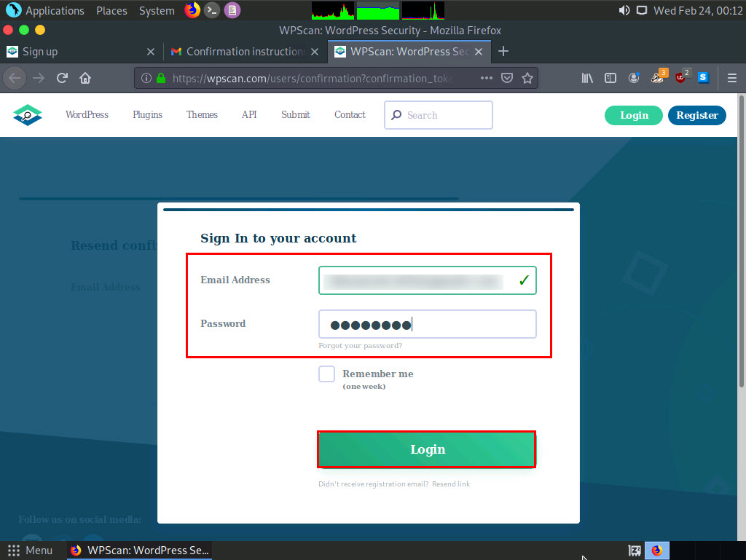Screen dimensions: 746x560
Task: Toggle the sidebar view icon
Action: tap(610, 78)
